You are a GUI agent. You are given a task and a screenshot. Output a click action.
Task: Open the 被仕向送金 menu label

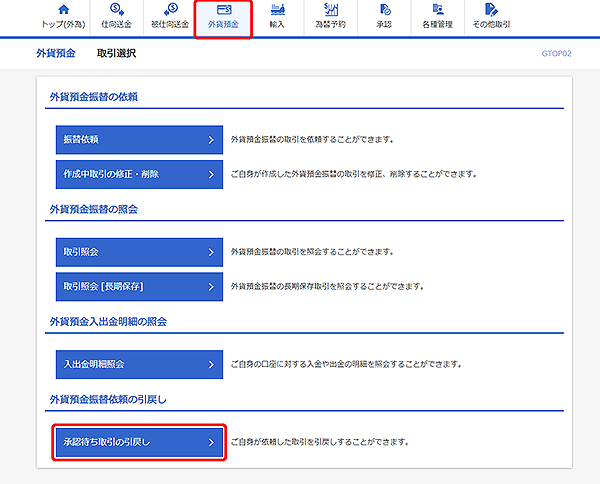coord(170,24)
